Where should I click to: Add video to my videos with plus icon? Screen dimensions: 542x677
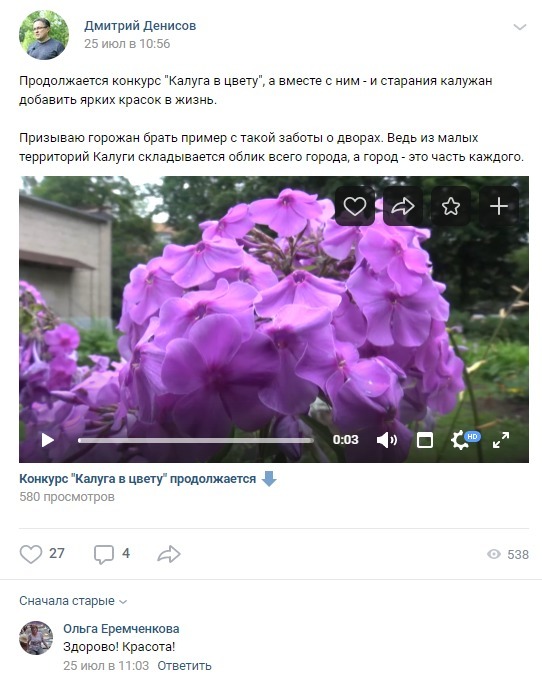499,206
